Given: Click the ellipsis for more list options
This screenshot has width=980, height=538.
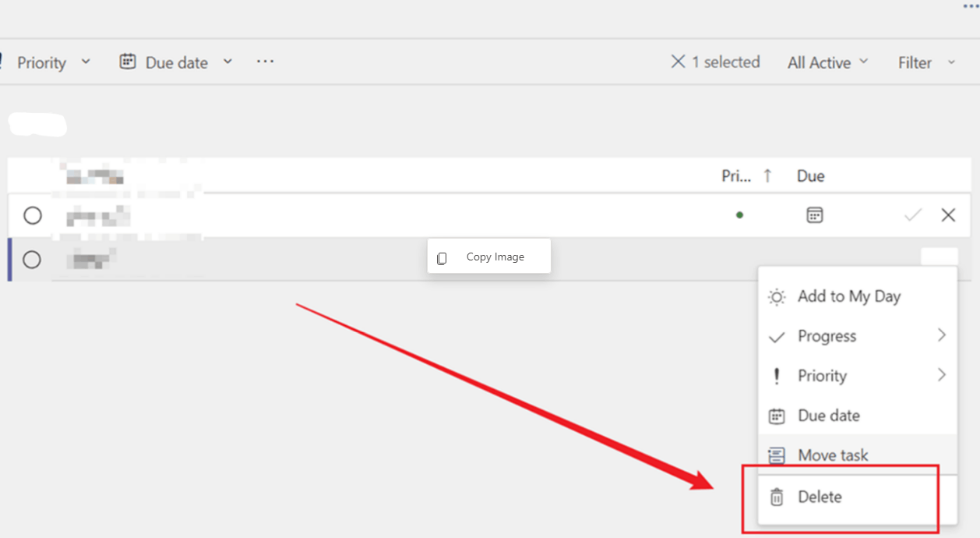Looking at the screenshot, I should click(265, 62).
